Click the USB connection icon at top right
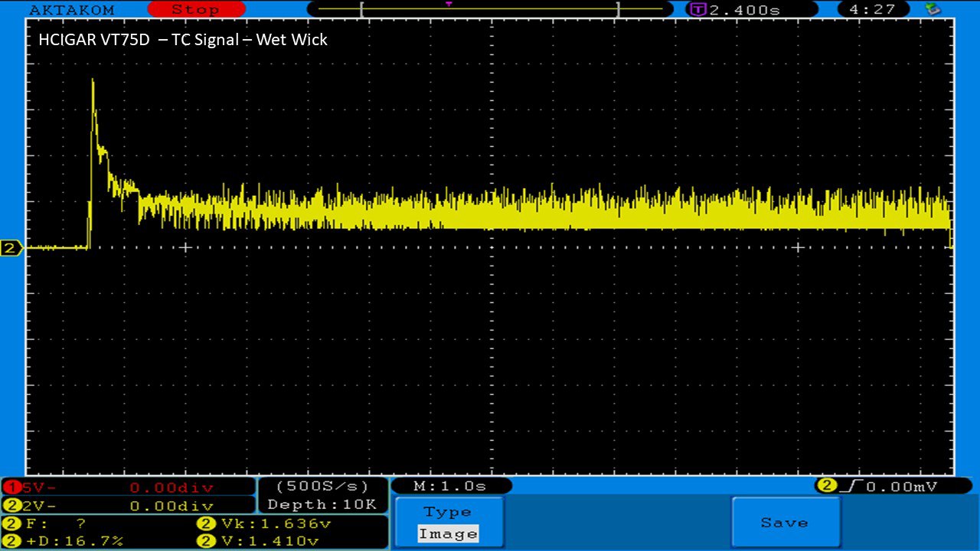The width and height of the screenshot is (980, 551). pyautogui.click(x=932, y=9)
